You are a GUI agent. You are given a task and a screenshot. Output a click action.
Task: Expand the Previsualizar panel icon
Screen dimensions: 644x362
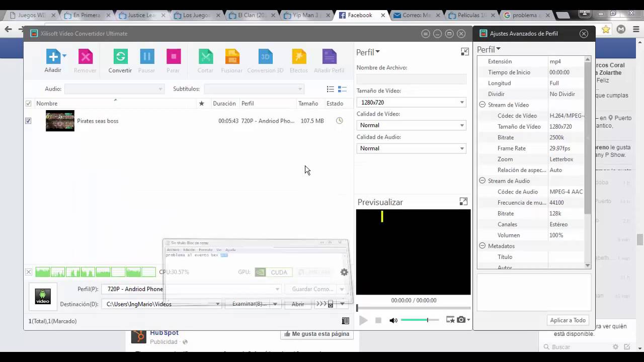click(x=463, y=202)
